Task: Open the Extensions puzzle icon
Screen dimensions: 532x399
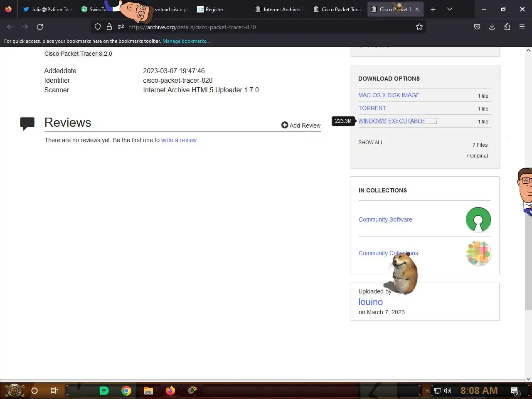Action: [507, 27]
